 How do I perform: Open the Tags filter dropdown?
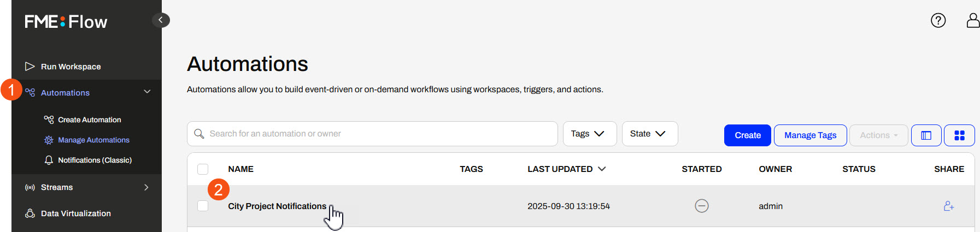tap(589, 134)
